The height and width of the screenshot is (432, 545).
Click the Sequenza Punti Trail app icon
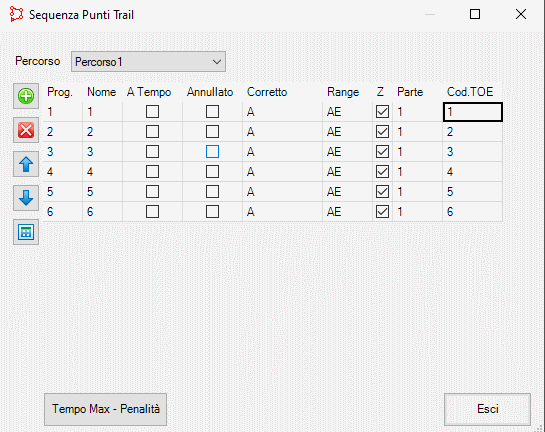point(16,15)
